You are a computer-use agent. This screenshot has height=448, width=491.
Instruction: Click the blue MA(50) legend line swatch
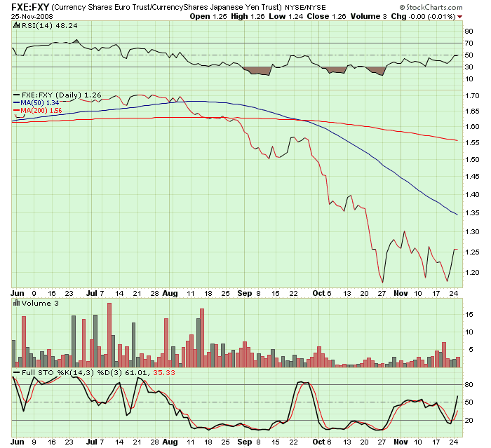[x=17, y=102]
